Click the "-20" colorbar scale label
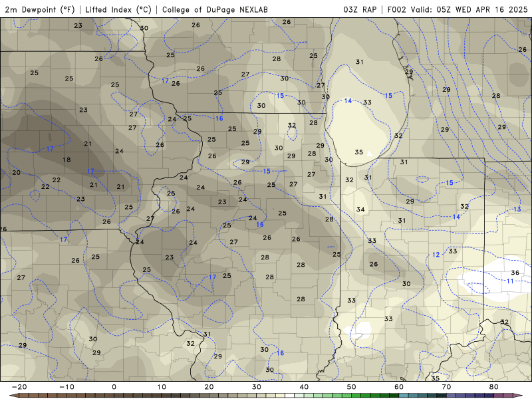 tap(19, 387)
